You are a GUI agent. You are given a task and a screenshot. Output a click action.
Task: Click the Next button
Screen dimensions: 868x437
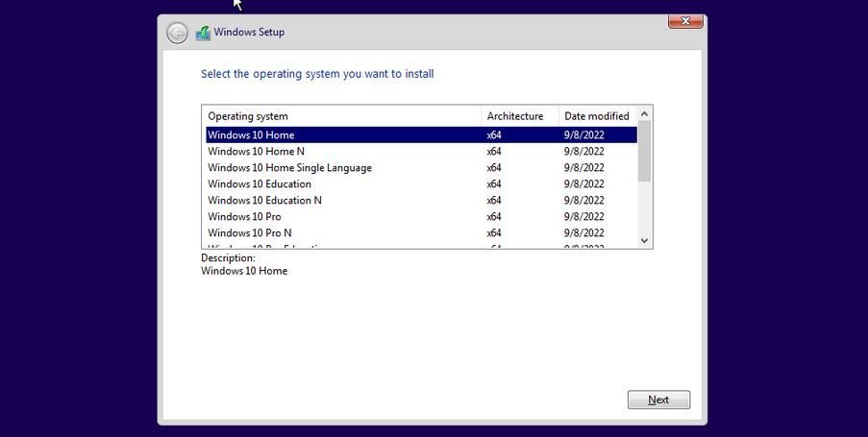658,400
